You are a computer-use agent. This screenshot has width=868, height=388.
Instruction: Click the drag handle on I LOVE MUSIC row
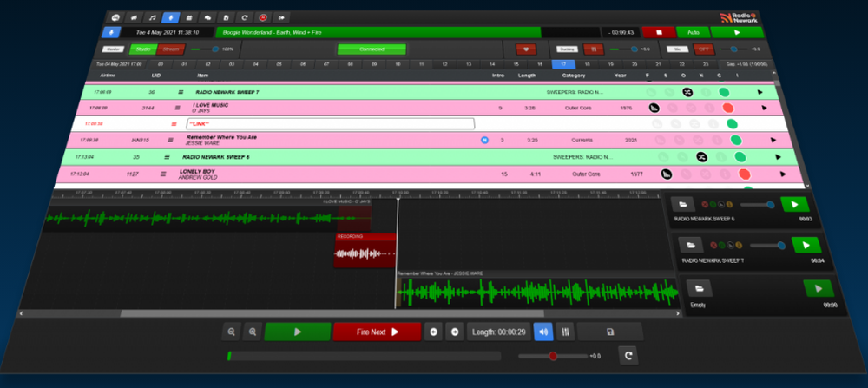click(178, 108)
